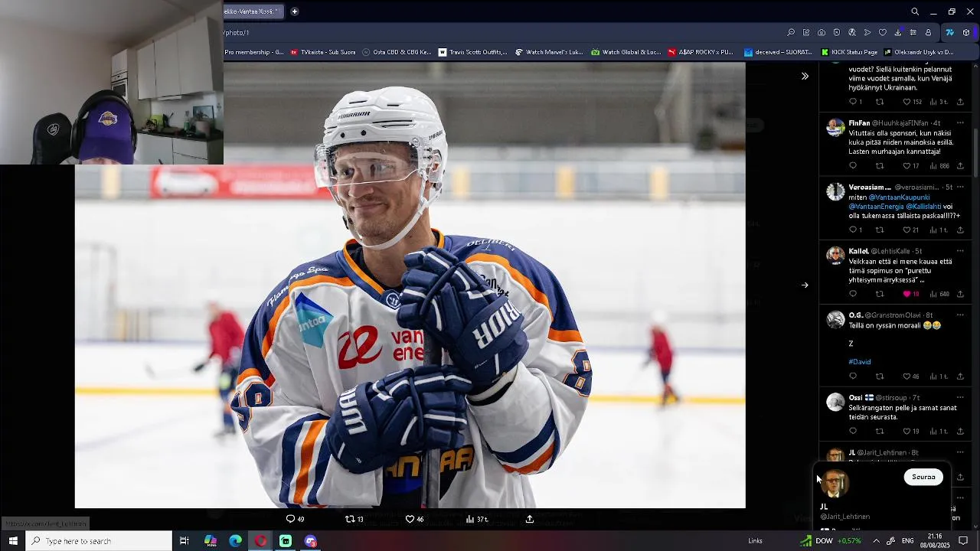Open more options on O.G.'s reply

960,315
